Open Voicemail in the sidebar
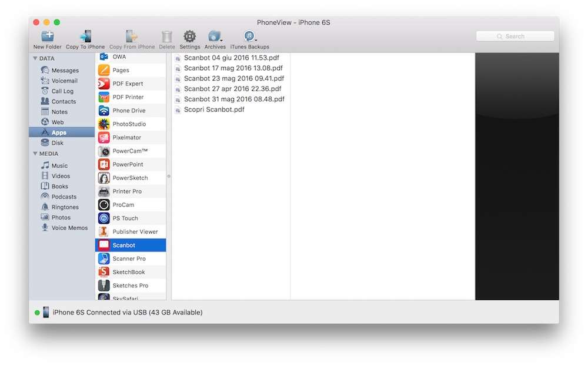The height and width of the screenshot is (365, 588). click(64, 81)
